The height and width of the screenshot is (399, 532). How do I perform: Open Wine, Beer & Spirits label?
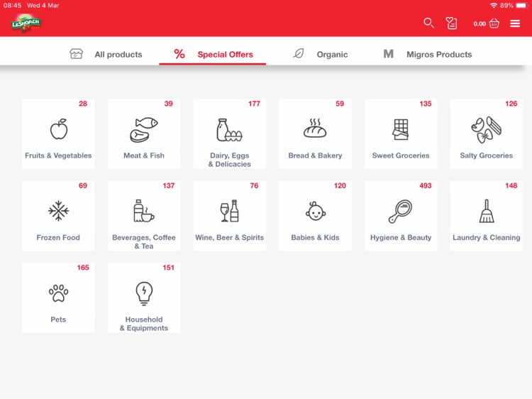(229, 237)
